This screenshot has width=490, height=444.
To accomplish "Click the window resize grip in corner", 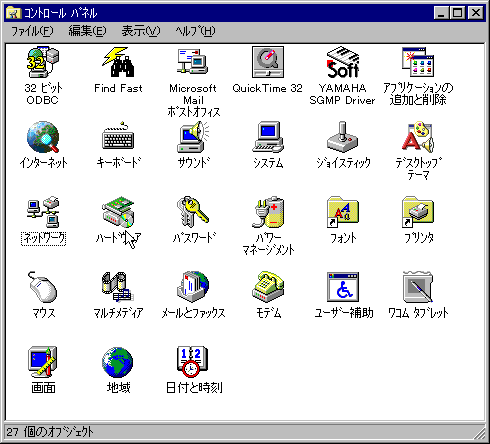I will click(x=479, y=433).
